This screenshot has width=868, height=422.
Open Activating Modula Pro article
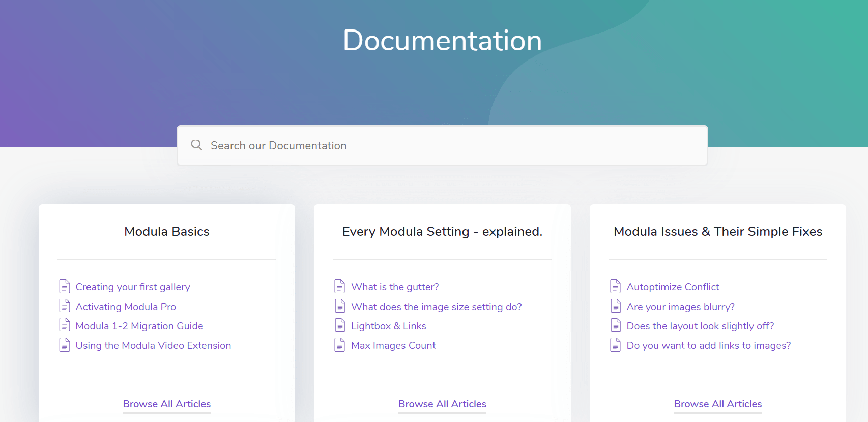click(x=126, y=307)
